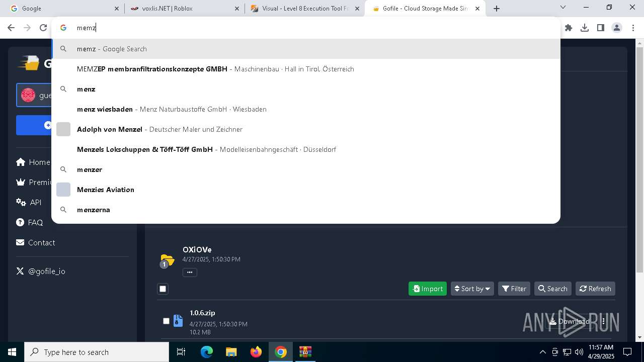
Task: Reload the page with the refresh icon
Action: click(43, 28)
